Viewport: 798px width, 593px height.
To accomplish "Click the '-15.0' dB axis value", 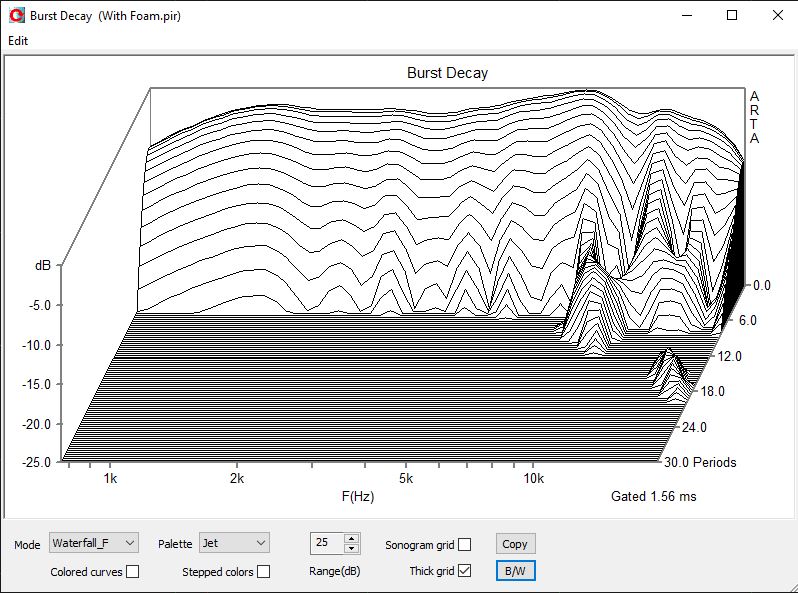I will pos(36,384).
